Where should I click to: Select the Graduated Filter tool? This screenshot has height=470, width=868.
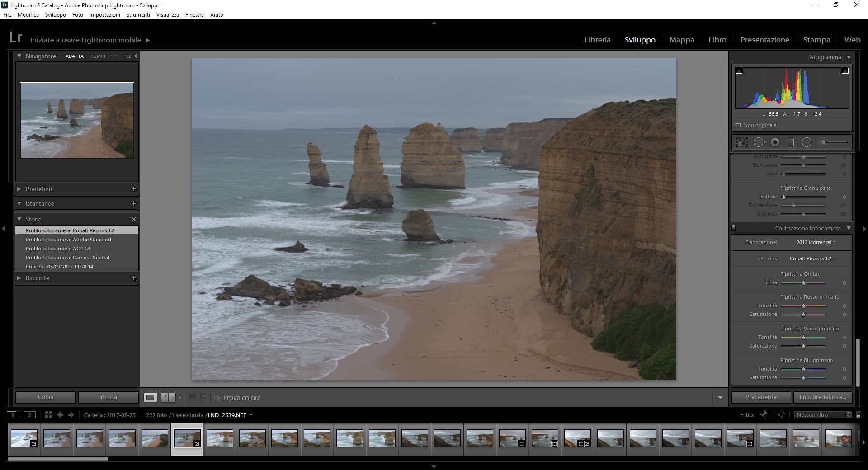coord(791,142)
